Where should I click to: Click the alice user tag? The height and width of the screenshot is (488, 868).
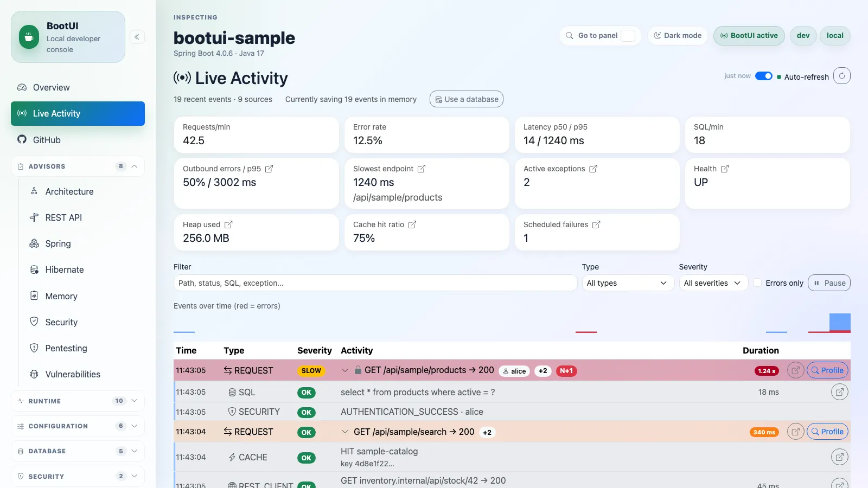[514, 371]
